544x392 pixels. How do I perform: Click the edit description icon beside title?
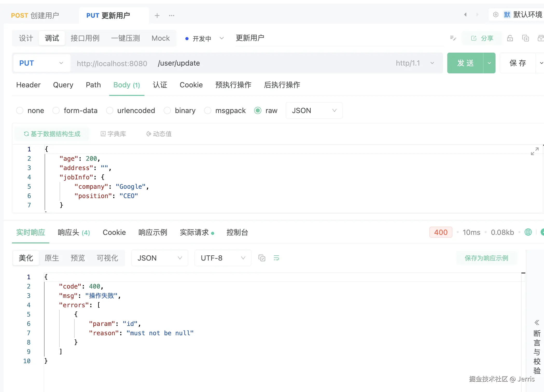[x=453, y=38]
